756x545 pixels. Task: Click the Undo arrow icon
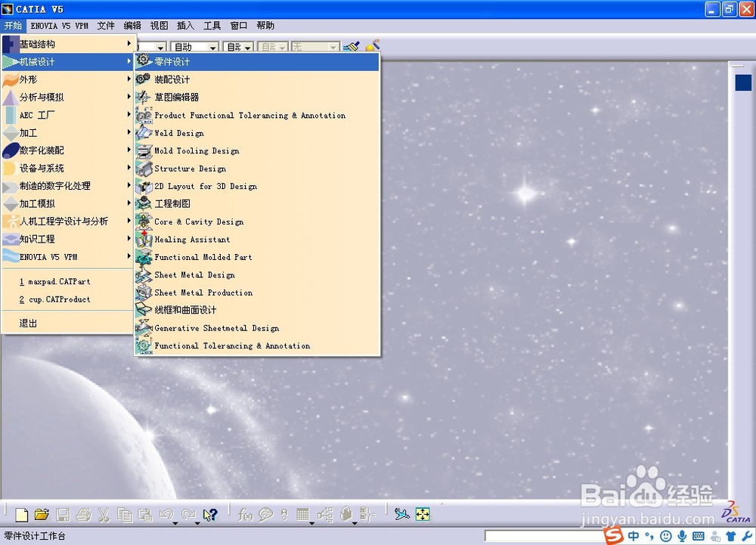click(x=166, y=515)
